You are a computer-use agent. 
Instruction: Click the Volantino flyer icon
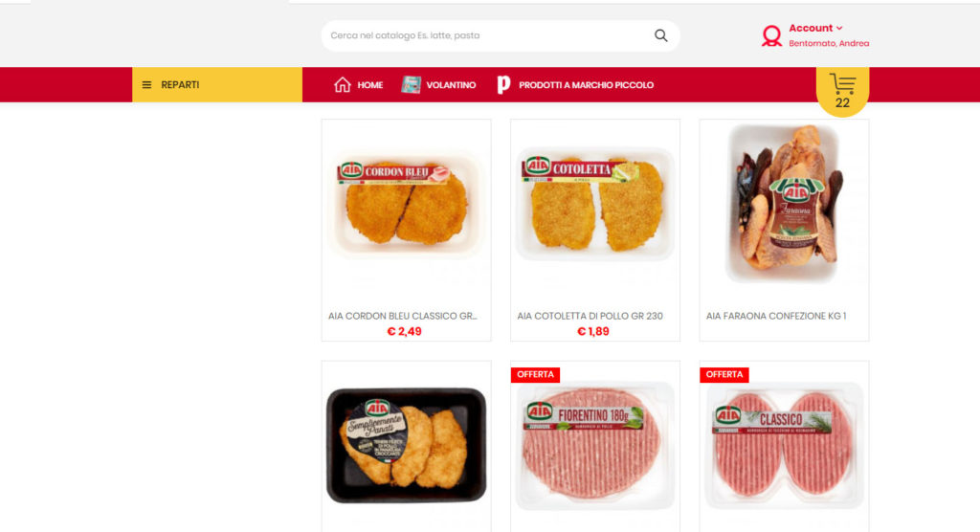[x=411, y=84]
